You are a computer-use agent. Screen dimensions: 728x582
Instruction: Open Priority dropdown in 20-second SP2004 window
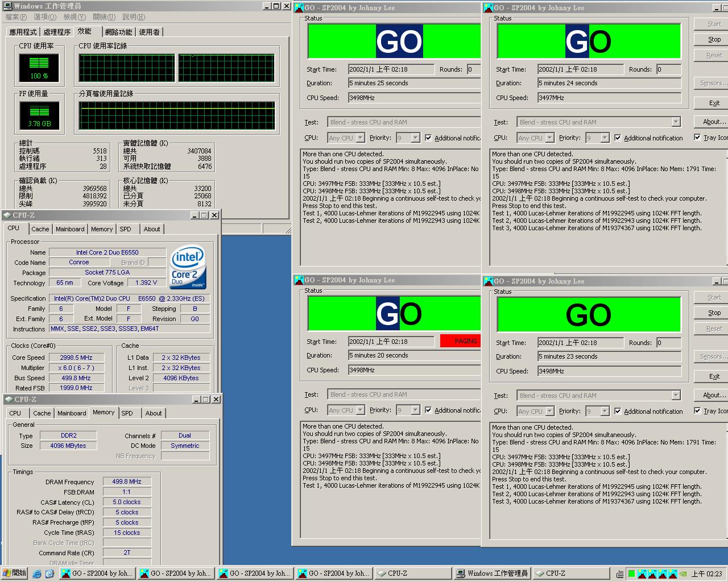point(415,410)
